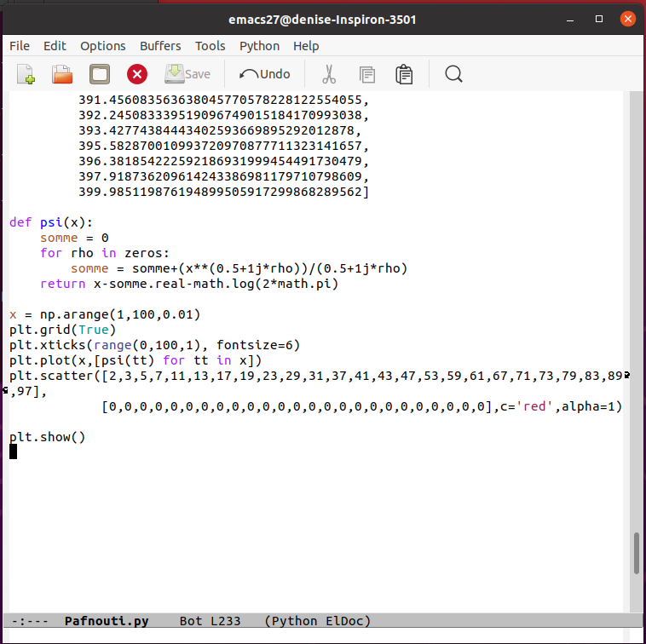Open a file with the folder icon
This screenshot has height=644, width=646.
tap(62, 74)
